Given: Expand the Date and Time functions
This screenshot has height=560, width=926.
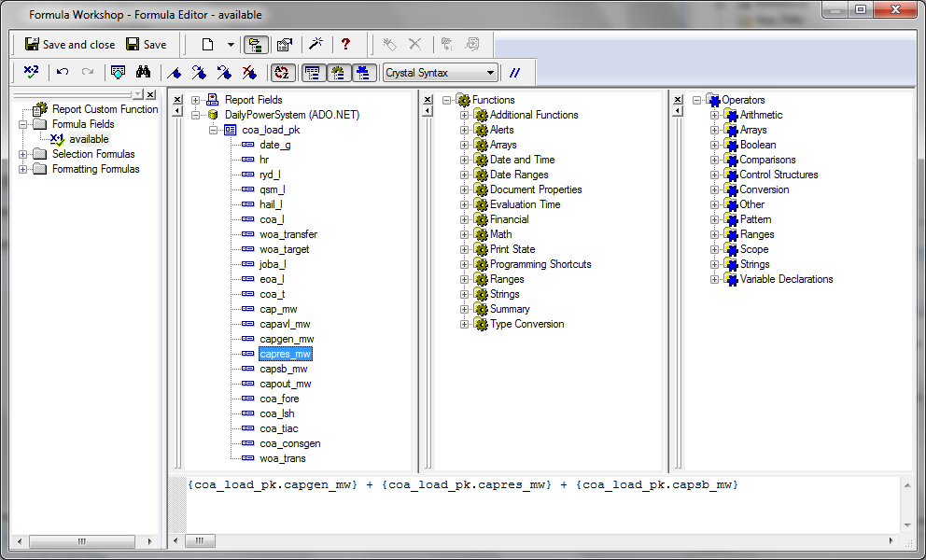Looking at the screenshot, I should [464, 160].
